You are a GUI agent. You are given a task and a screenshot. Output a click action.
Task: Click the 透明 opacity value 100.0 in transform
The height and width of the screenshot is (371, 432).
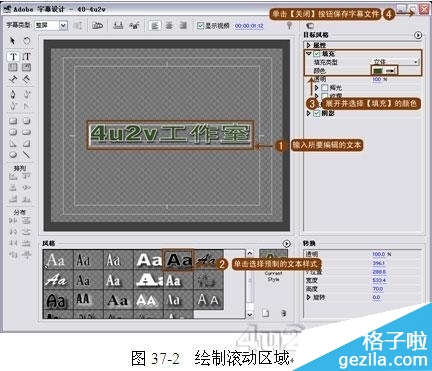[x=379, y=254]
